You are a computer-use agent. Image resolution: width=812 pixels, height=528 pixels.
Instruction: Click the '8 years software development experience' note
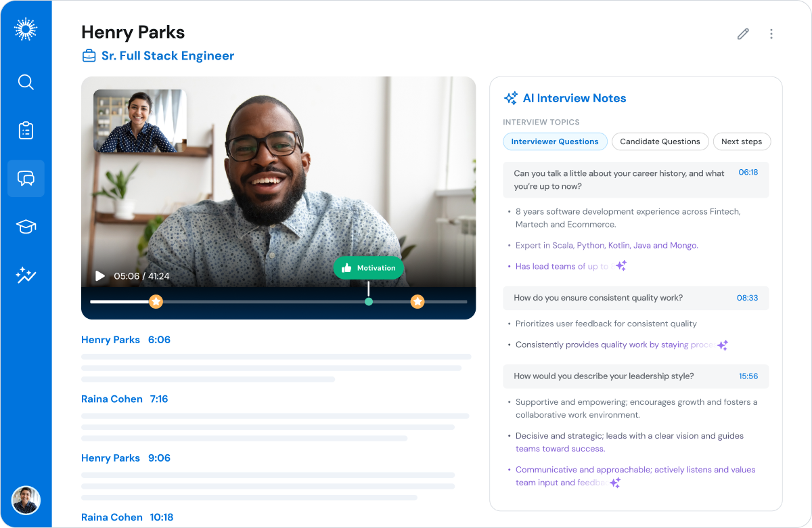628,218
